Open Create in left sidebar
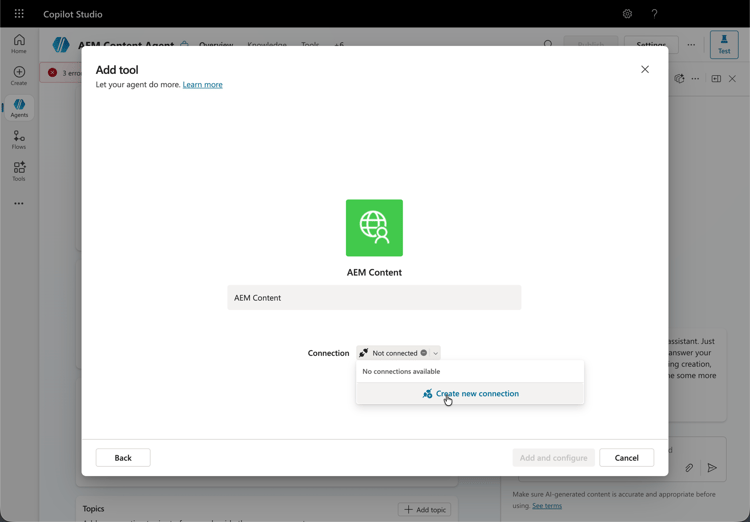The height and width of the screenshot is (522, 750). [x=19, y=76]
